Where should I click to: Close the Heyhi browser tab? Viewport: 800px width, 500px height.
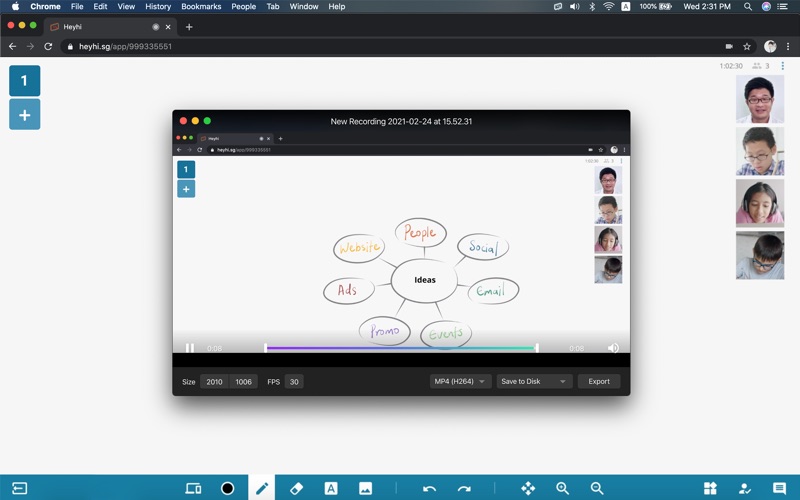[168, 27]
